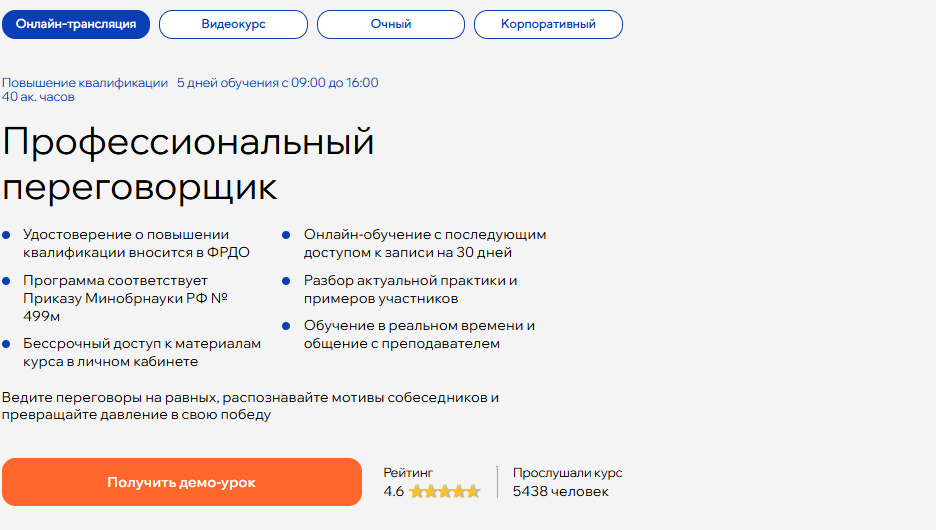
Task: Select the Онлайн-трансляция format tab
Action: point(76,24)
